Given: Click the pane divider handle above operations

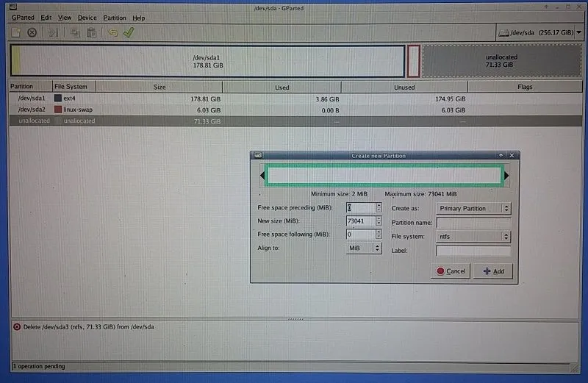Looking at the screenshot, I should pos(295,319).
